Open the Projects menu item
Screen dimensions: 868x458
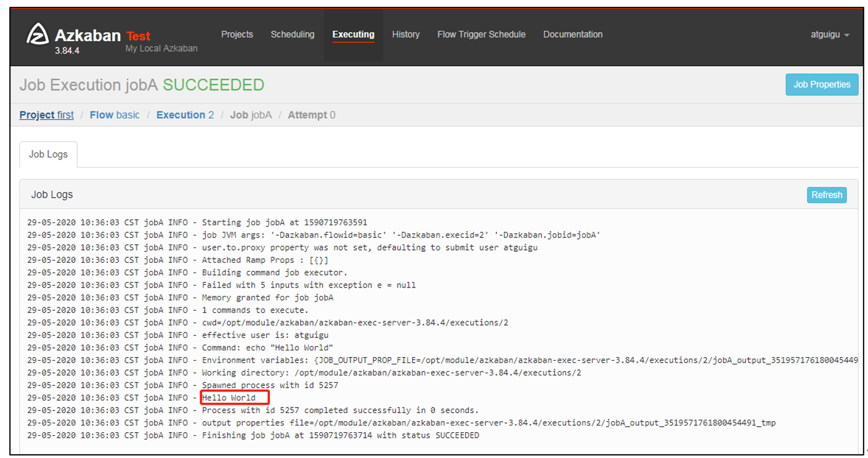[x=237, y=34]
